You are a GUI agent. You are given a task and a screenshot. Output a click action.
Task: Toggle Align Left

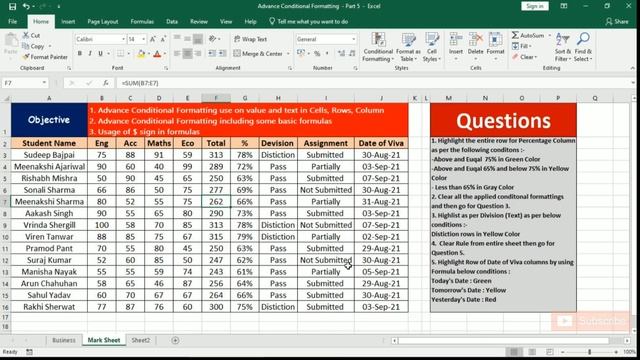[177, 53]
